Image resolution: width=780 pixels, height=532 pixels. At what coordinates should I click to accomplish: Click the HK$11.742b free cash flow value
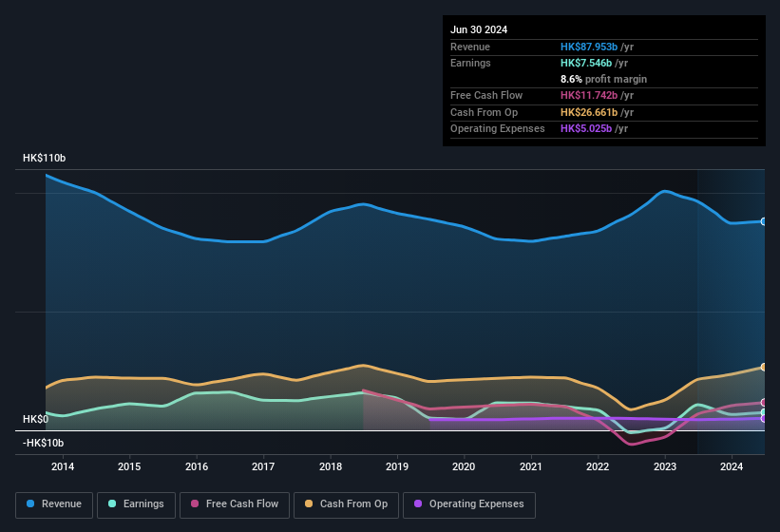point(589,95)
